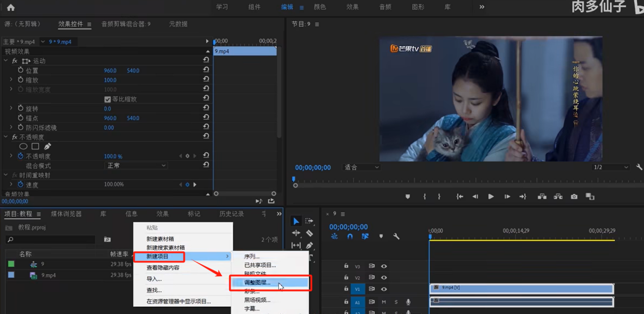
Task: Click the Mark In bracket button
Action: coord(425,196)
